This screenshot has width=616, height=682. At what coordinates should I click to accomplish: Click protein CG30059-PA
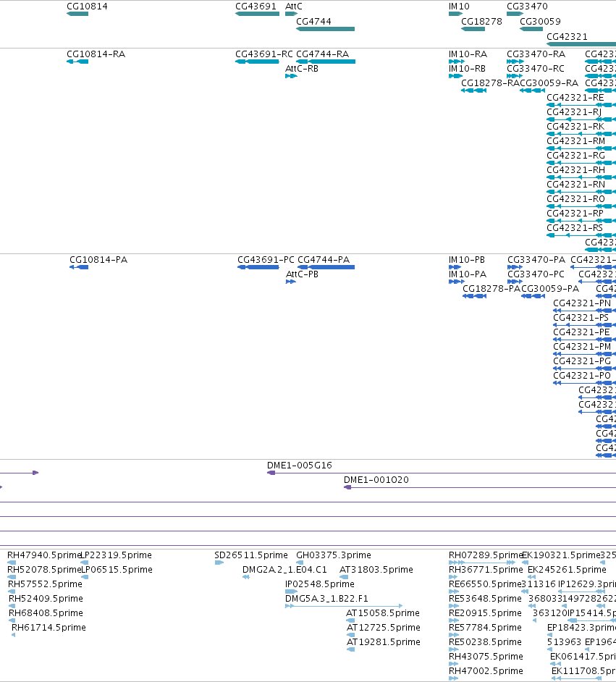550,289
